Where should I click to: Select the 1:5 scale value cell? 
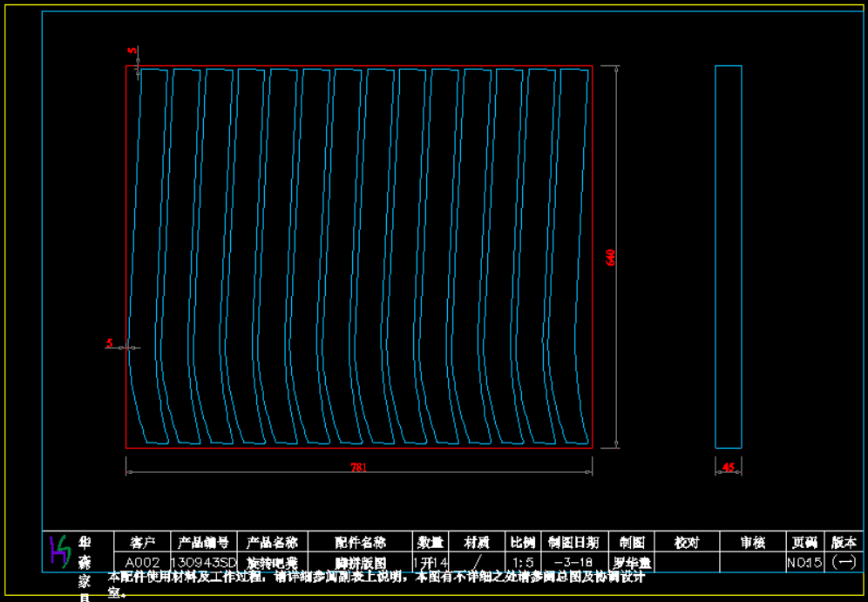coord(523,563)
